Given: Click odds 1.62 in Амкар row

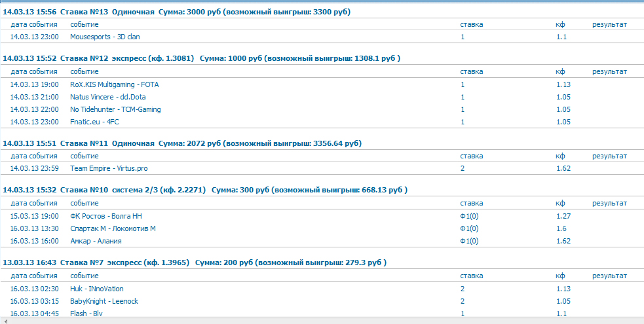Looking at the screenshot, I should click(x=563, y=241).
